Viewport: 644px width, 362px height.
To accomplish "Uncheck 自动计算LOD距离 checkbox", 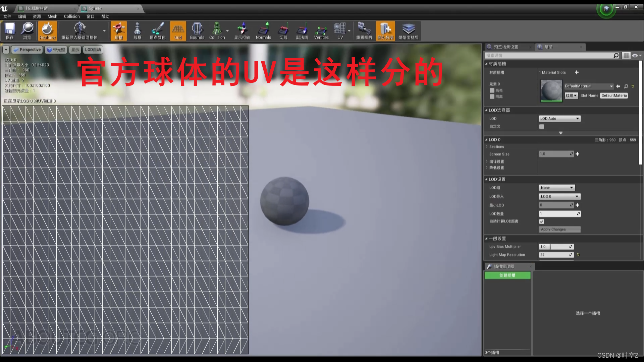I will (542, 222).
